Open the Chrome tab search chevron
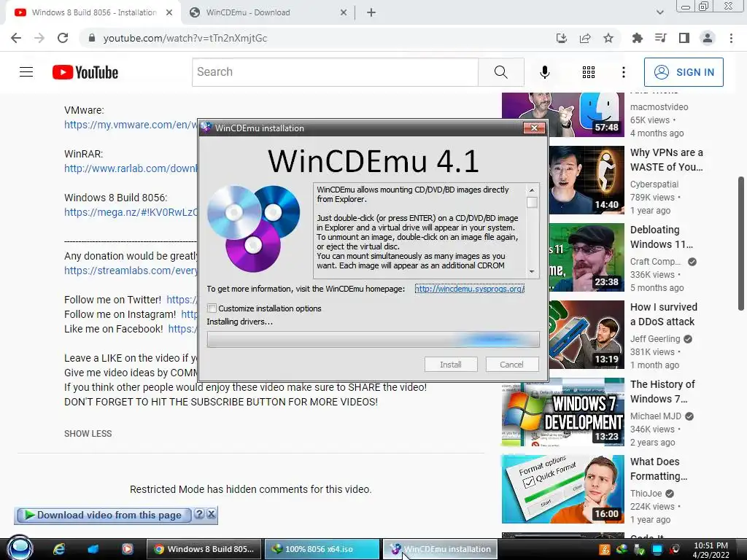The width and height of the screenshot is (747, 560). coord(659,12)
